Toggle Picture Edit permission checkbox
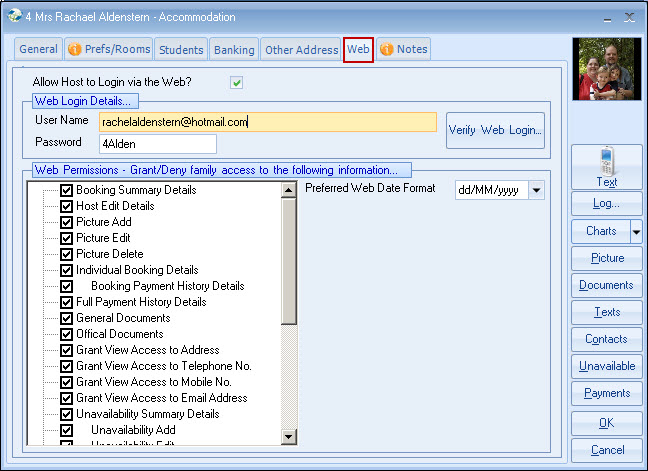This screenshot has width=648, height=471. point(67,238)
